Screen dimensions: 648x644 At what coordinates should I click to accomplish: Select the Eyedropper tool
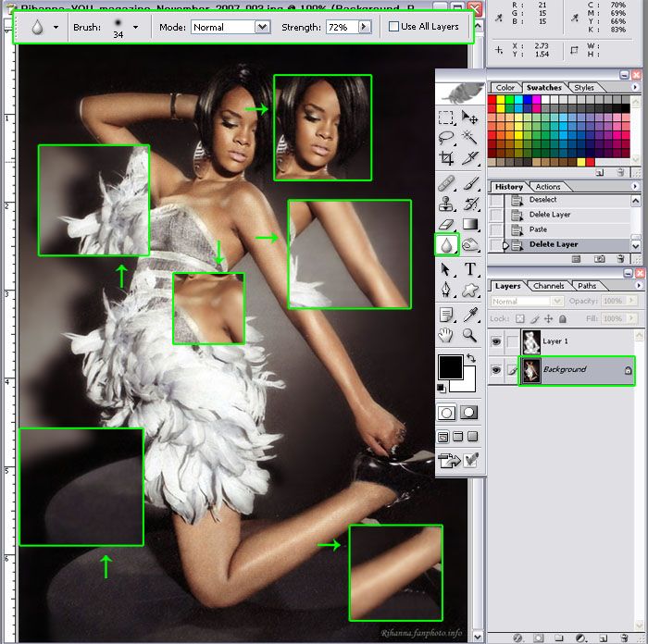click(469, 316)
